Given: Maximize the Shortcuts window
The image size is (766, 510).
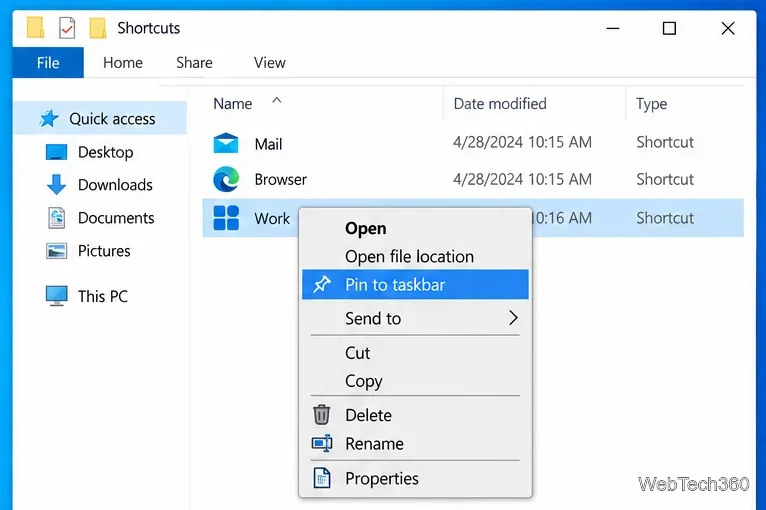Looking at the screenshot, I should [x=669, y=28].
